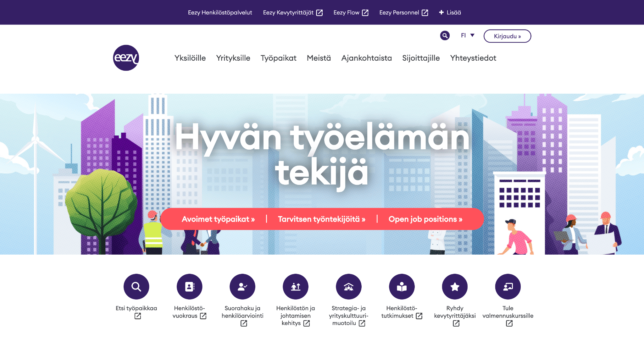The image size is (644, 347).
Task: Click external-link icon after Henkilöstövuokraus
Action: pyautogui.click(x=203, y=316)
